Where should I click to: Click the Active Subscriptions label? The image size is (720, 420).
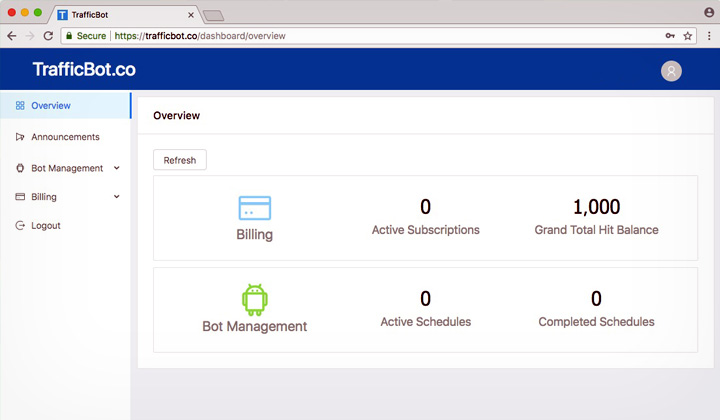tap(426, 230)
